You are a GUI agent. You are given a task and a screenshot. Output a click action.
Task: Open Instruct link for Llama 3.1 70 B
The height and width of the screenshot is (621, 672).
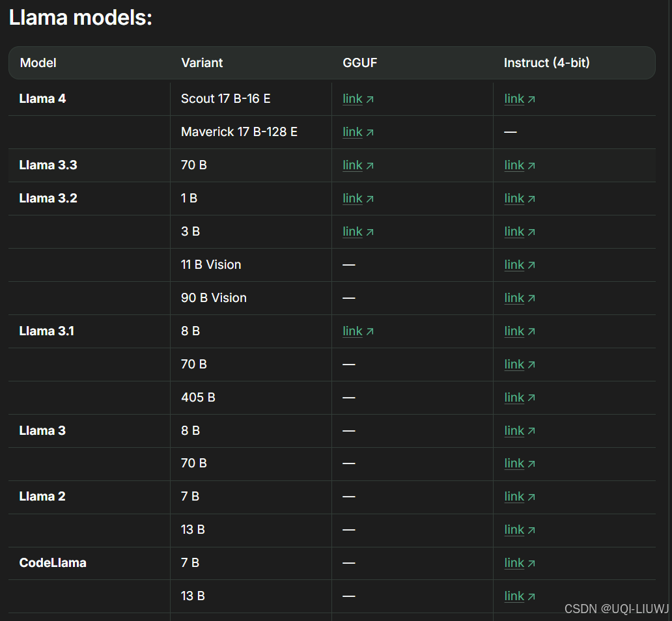pyautogui.click(x=520, y=365)
